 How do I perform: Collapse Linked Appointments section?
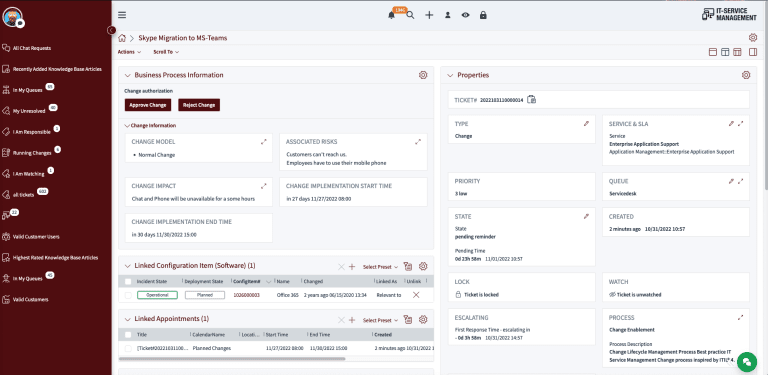(127, 319)
